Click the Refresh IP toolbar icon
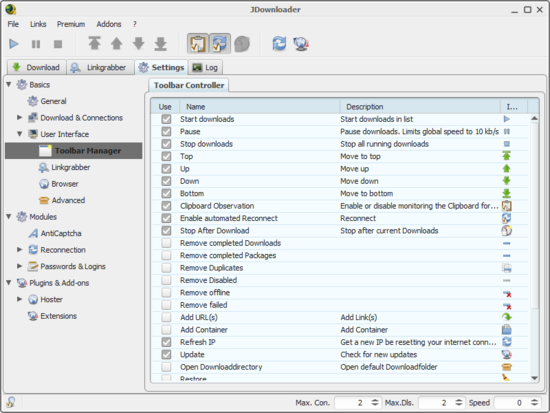The height and width of the screenshot is (413, 550). tap(279, 44)
